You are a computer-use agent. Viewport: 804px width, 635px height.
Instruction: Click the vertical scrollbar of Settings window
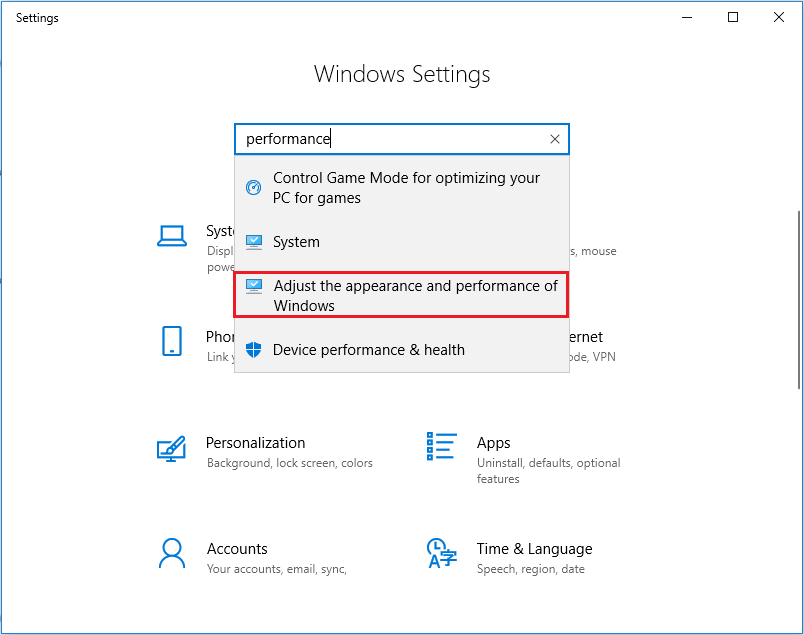(799, 300)
